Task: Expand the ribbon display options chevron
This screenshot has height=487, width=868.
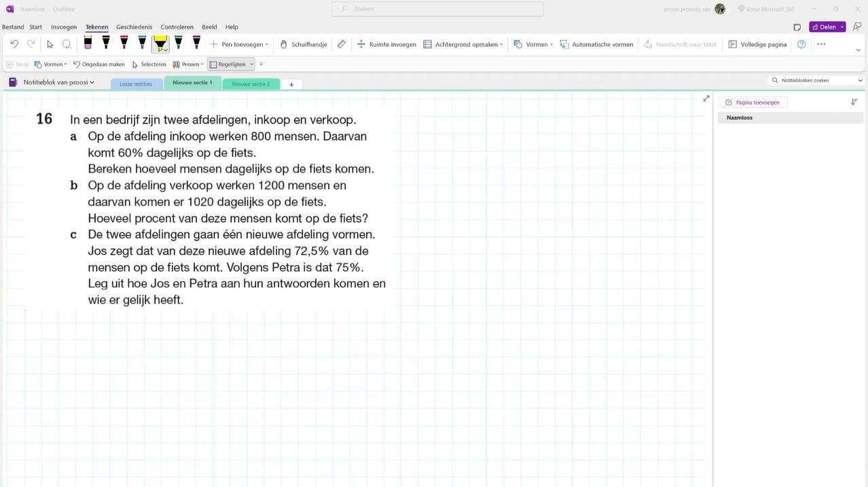Action: click(x=859, y=50)
